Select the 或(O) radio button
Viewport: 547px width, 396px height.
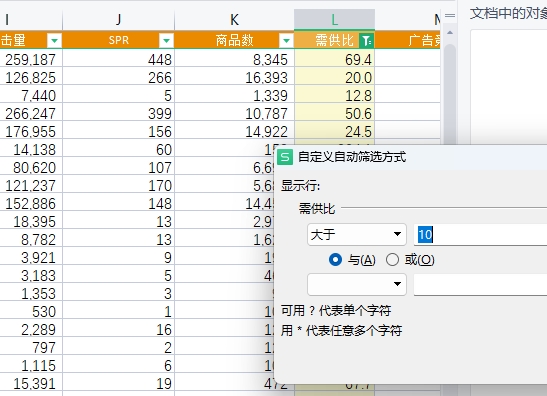point(392,260)
